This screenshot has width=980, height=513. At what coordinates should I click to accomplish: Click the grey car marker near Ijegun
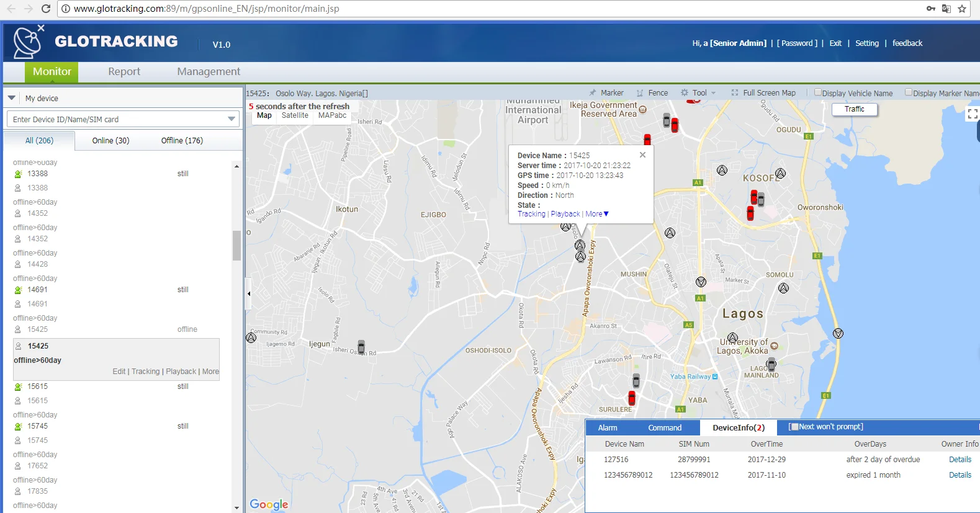pos(361,347)
